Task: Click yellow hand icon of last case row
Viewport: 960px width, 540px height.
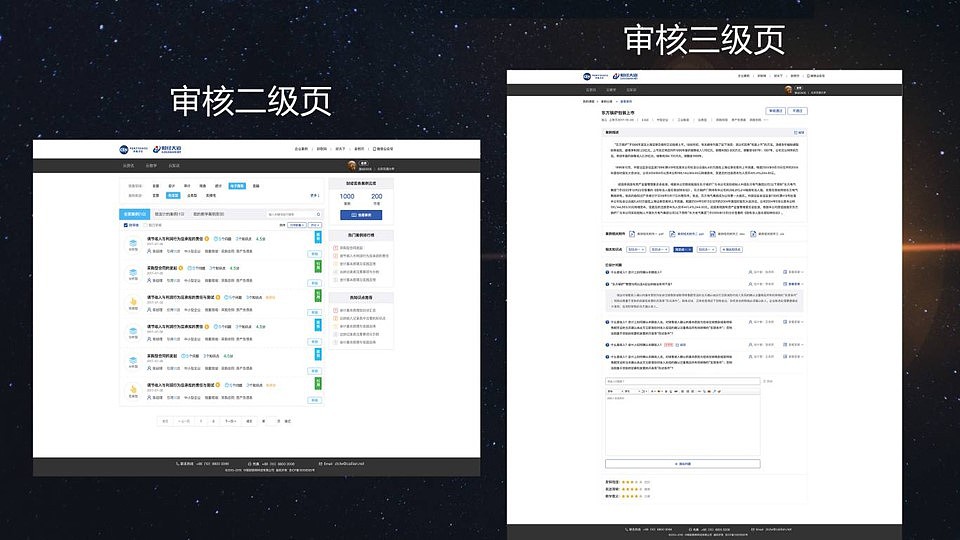Action: pyautogui.click(x=133, y=389)
